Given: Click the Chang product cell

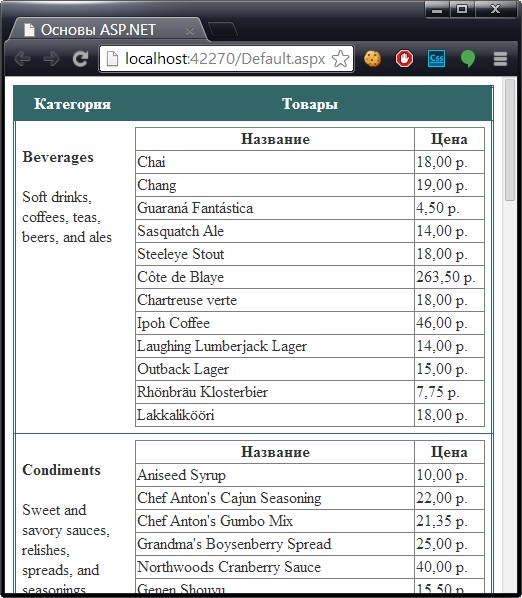Looking at the screenshot, I should coord(275,185).
